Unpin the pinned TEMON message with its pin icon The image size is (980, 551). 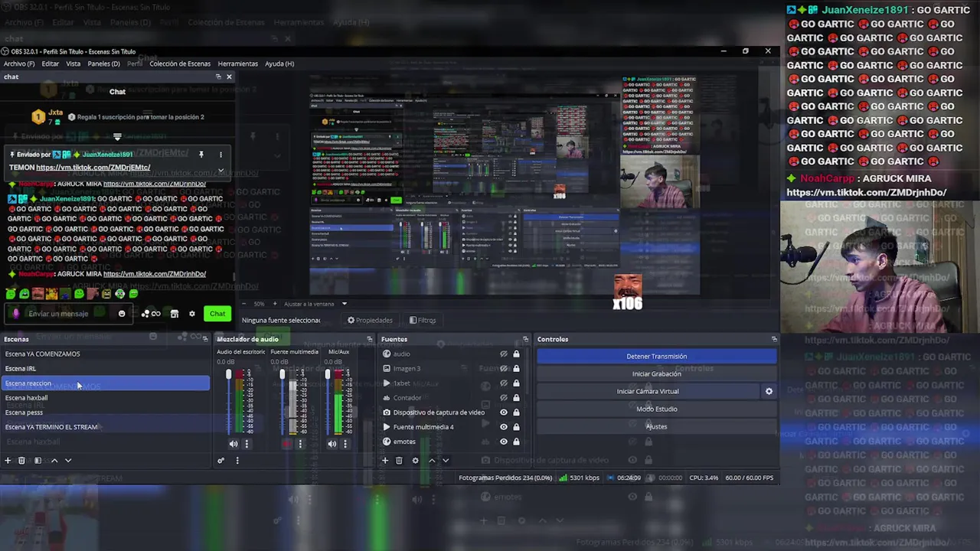(x=201, y=155)
